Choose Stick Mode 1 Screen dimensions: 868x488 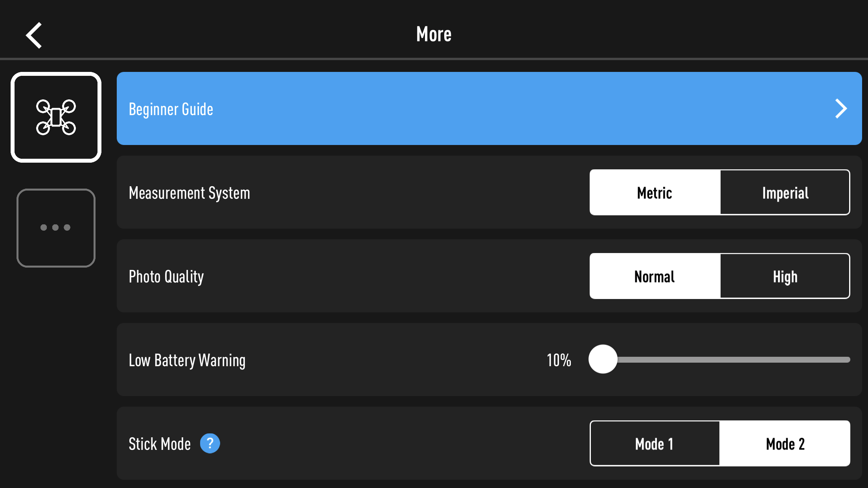[655, 444]
